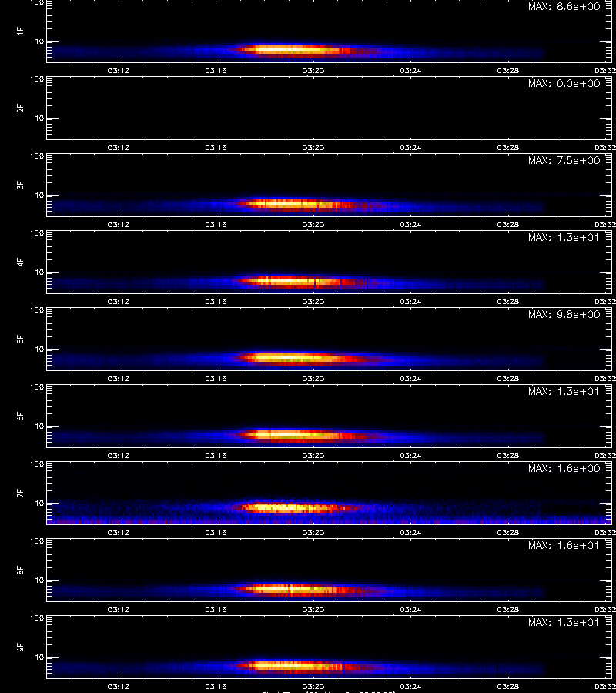Click the label of the MAX: 1.6e+01 panel
This screenshot has height=693, width=616.
(20, 570)
